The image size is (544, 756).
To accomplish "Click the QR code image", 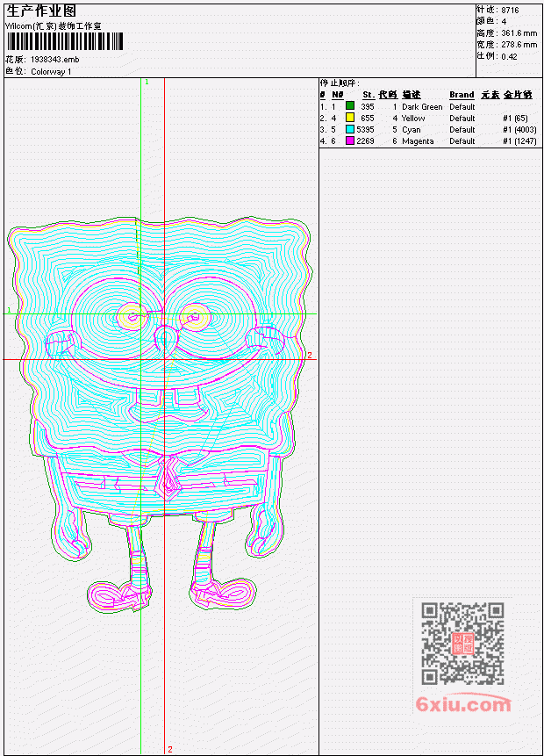I will tap(462, 643).
